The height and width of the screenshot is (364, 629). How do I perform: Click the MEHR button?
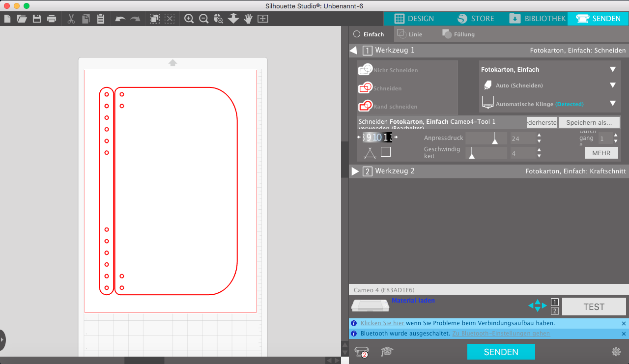click(601, 153)
